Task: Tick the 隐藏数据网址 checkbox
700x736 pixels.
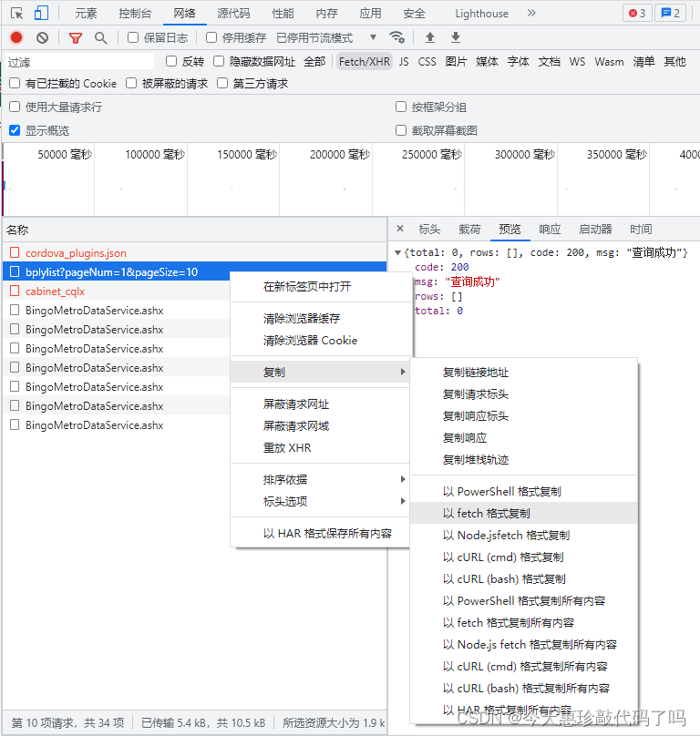Action: tap(219, 61)
